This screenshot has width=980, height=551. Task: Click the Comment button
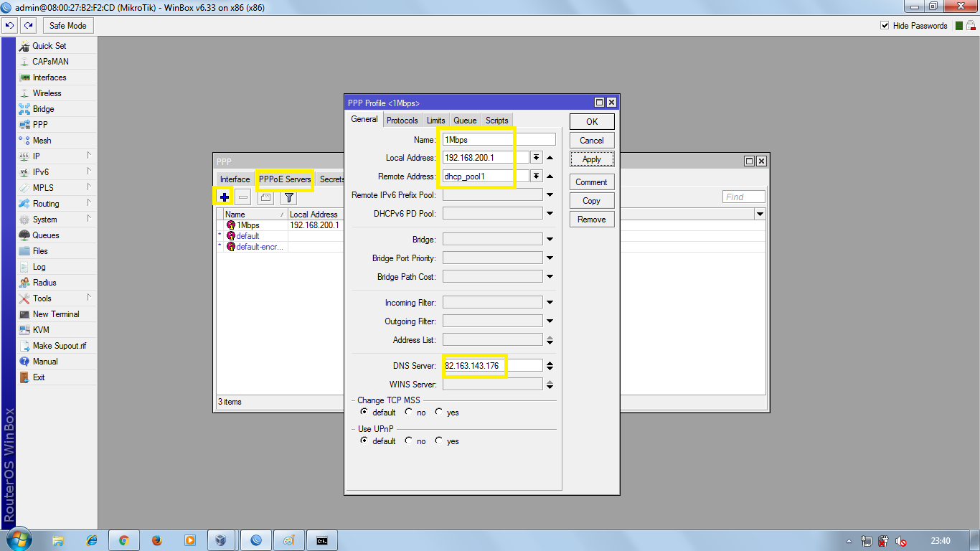591,182
